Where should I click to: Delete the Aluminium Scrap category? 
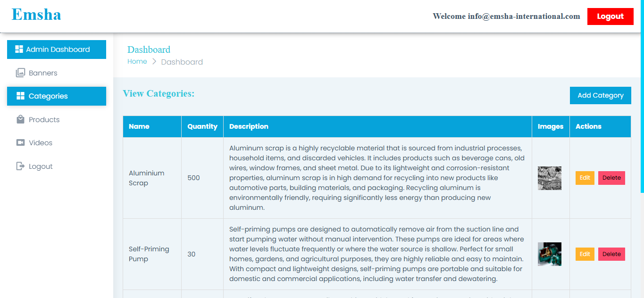pyautogui.click(x=611, y=178)
